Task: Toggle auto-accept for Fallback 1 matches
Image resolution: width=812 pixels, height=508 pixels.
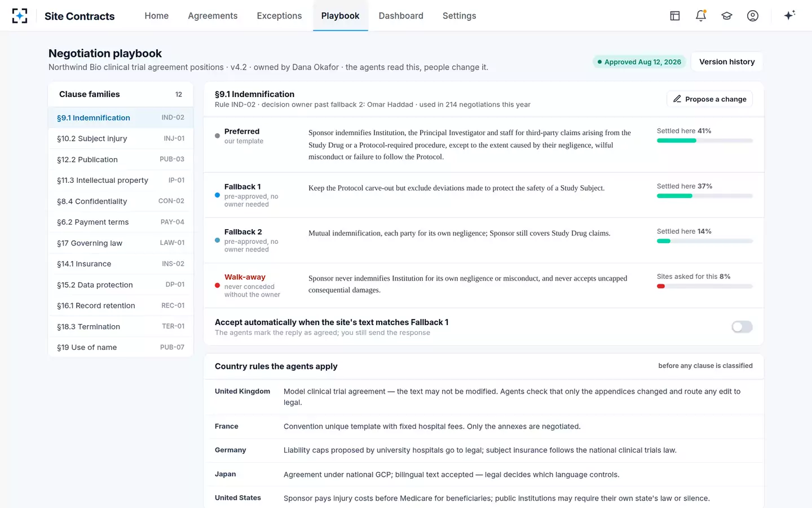Action: (x=742, y=327)
